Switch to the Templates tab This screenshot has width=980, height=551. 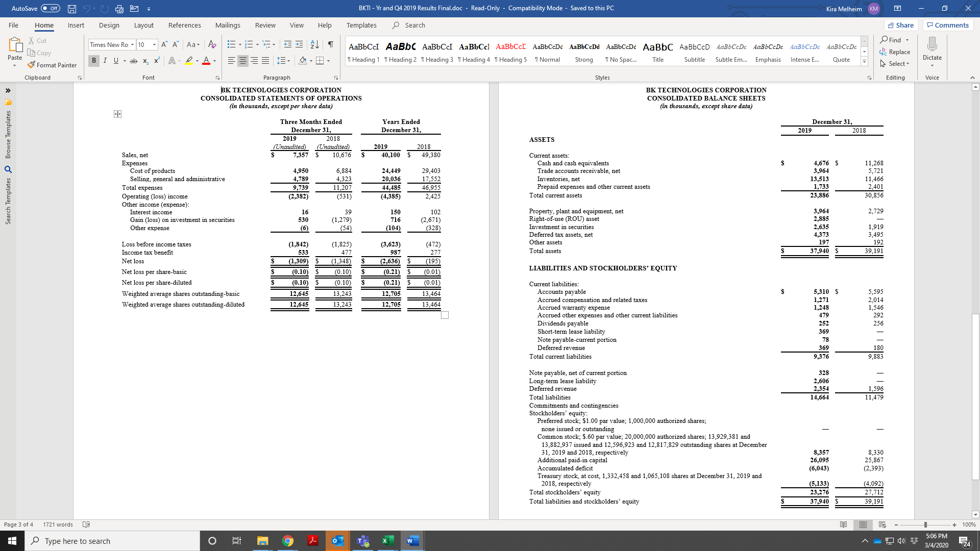tap(361, 25)
